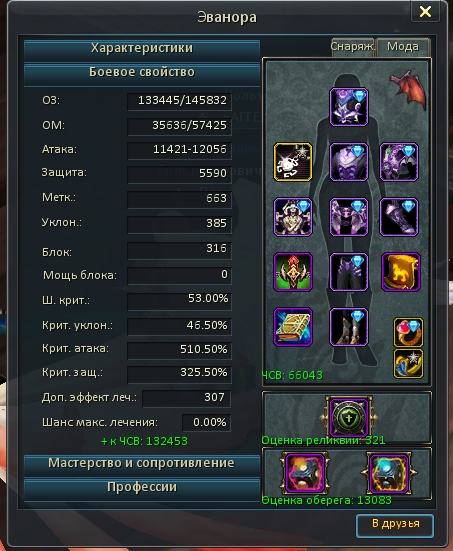
Task: Click the green shield relic icon
Action: (349, 417)
